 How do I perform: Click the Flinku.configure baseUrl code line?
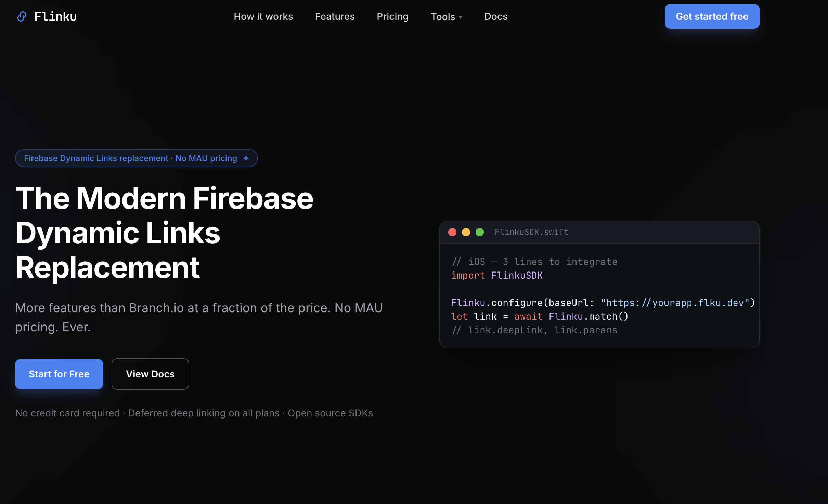click(x=603, y=303)
